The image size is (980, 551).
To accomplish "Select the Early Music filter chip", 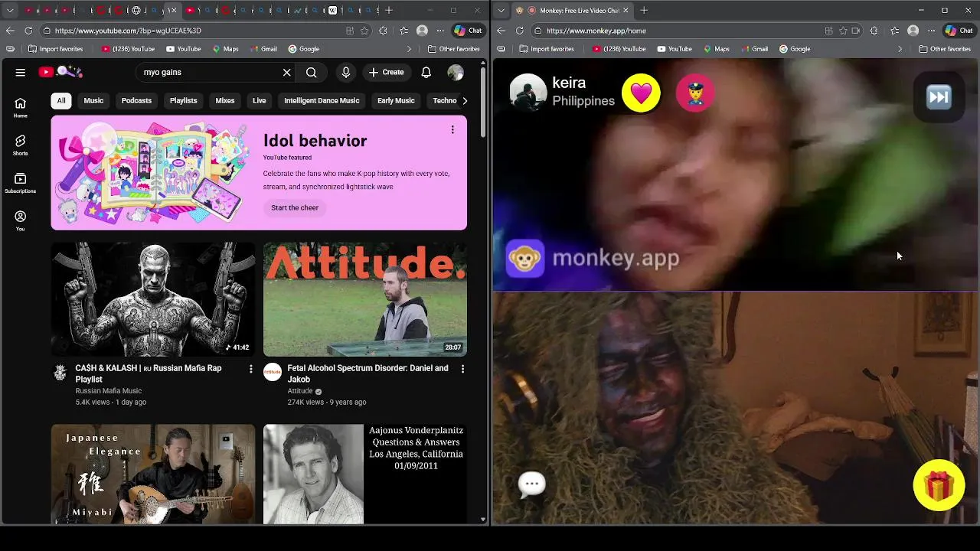I will coord(396,100).
